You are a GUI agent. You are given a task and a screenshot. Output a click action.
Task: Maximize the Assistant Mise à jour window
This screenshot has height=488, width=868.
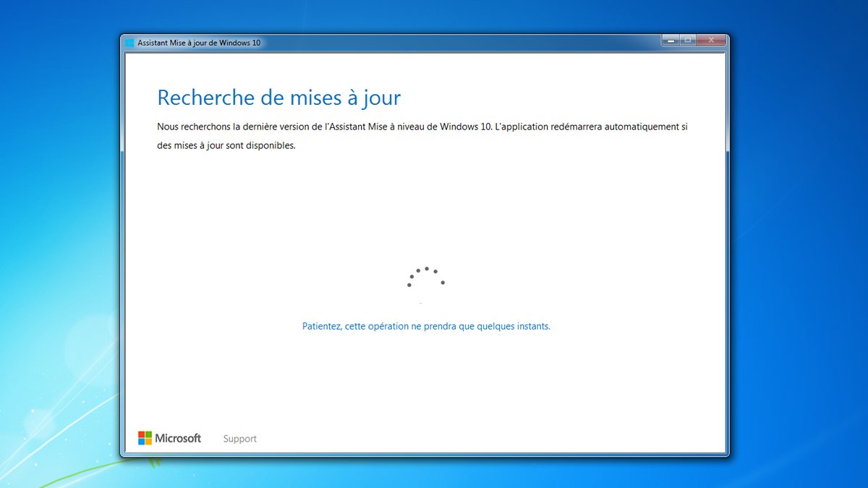pyautogui.click(x=688, y=40)
